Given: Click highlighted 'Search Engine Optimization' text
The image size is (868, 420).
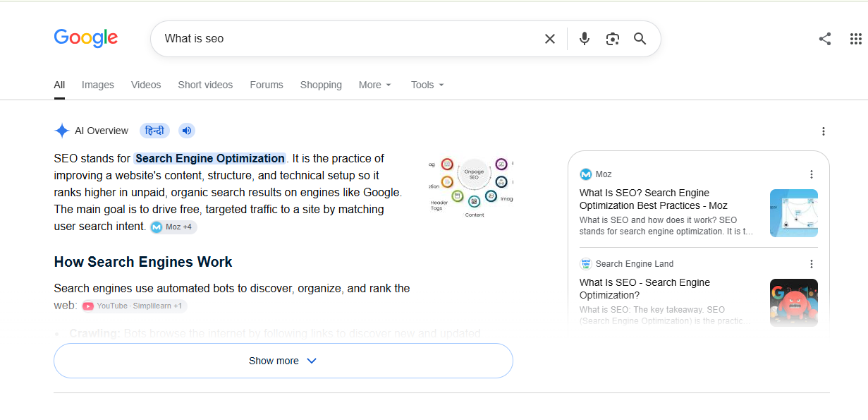Looking at the screenshot, I should (x=210, y=158).
